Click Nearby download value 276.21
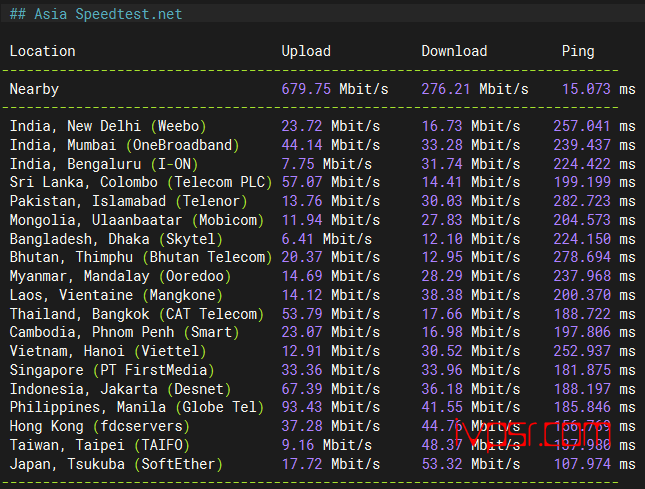 click(x=446, y=89)
